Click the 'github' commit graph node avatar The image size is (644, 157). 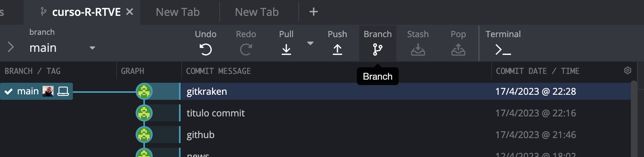[x=144, y=135]
